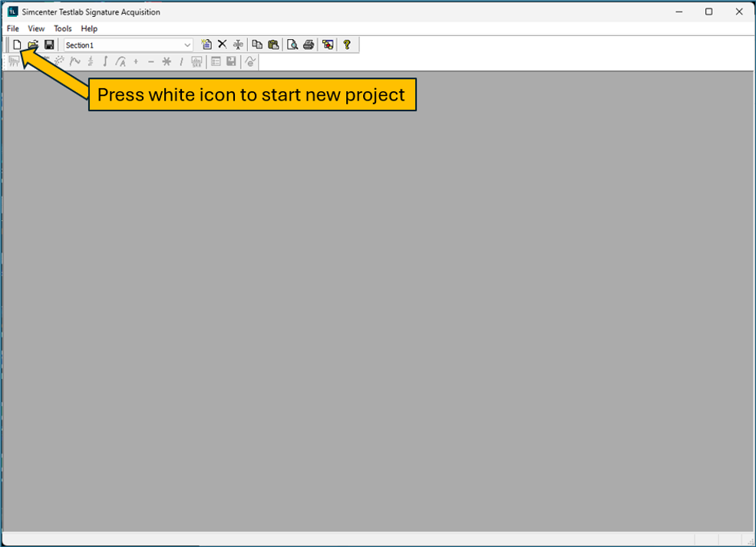Print the section with the printer icon
Viewport: 756px width, 547px height.
pos(308,44)
